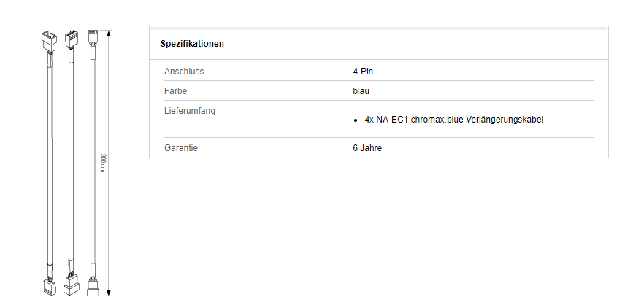Click the bullet point before 4x NA-EC1

coord(356,120)
